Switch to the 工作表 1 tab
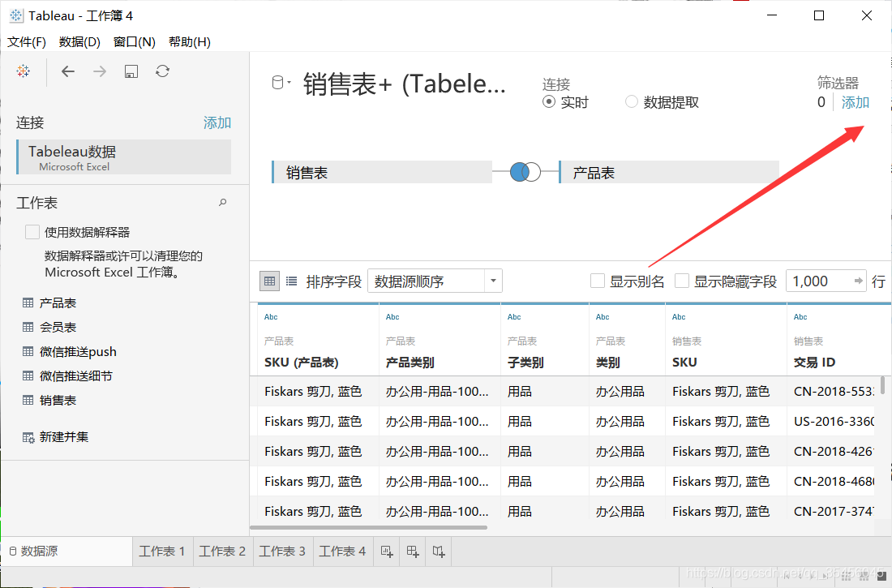 tap(162, 551)
